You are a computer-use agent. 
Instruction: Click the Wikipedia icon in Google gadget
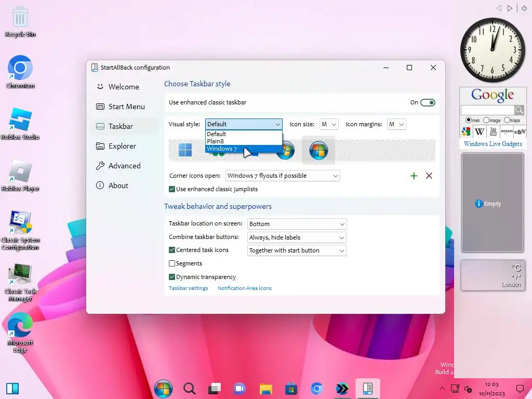tap(480, 131)
